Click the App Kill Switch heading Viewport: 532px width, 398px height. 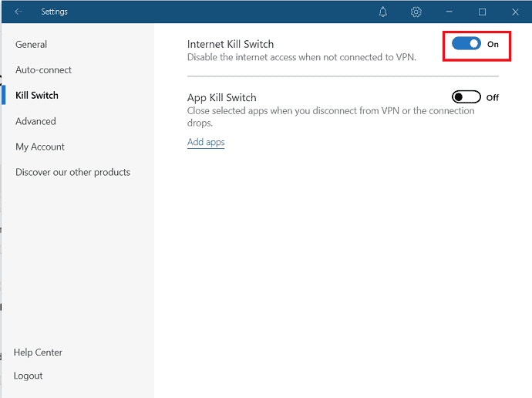tap(222, 98)
